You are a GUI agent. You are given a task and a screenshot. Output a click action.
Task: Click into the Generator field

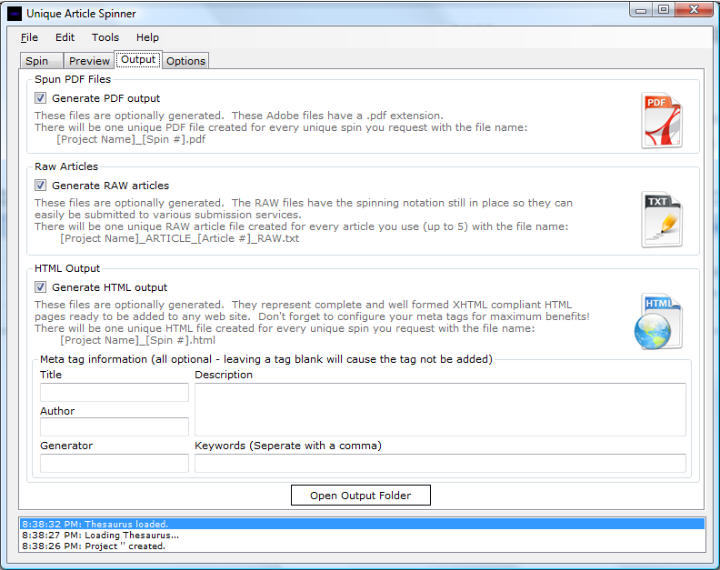114,463
